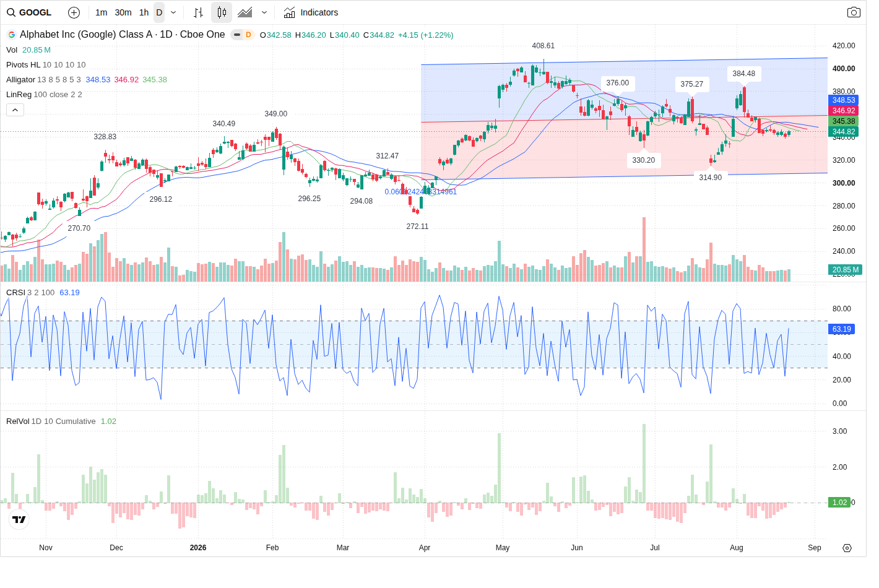Open the Indicators dialog
The height and width of the screenshot is (588, 879).
tap(311, 12)
